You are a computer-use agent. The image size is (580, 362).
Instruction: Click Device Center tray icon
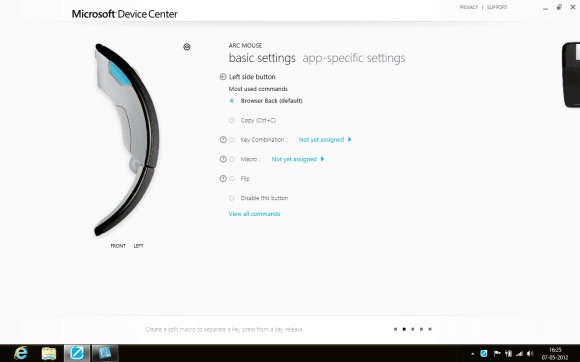click(483, 353)
